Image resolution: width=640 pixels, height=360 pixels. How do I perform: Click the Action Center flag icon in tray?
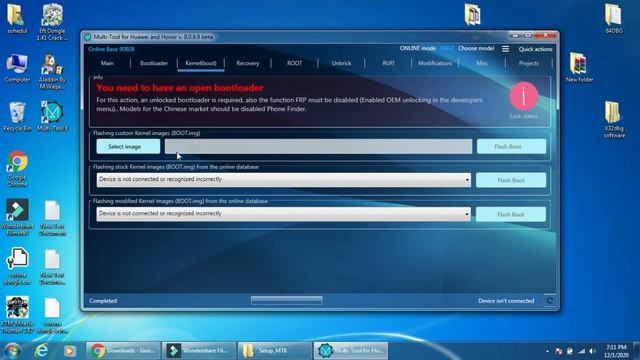(x=558, y=351)
